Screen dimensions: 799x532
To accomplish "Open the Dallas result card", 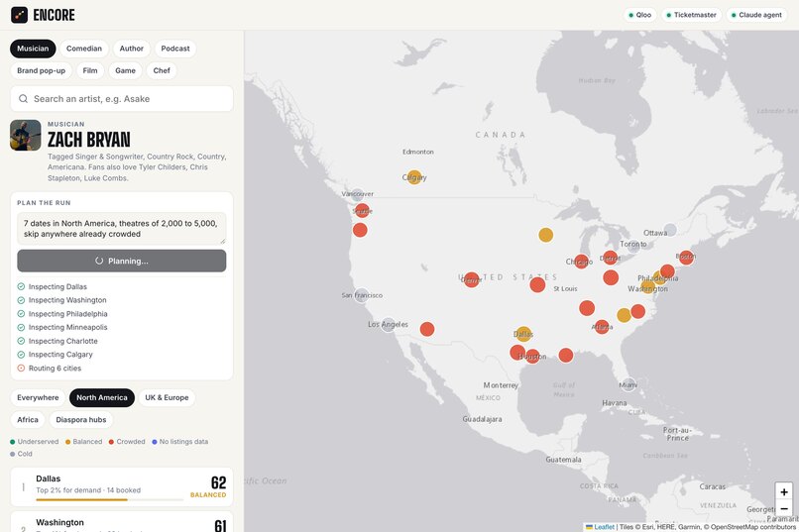I will (x=122, y=486).
